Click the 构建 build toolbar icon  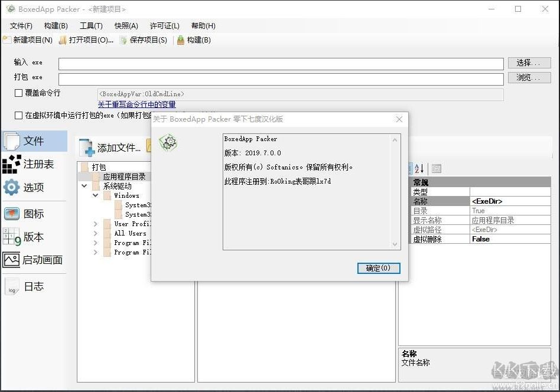(x=180, y=40)
